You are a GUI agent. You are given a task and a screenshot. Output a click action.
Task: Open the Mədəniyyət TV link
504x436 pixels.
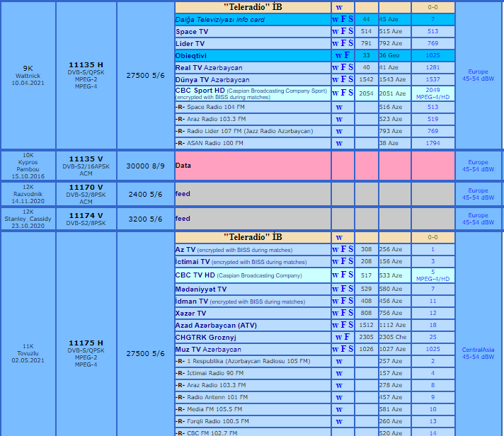pos(201,289)
